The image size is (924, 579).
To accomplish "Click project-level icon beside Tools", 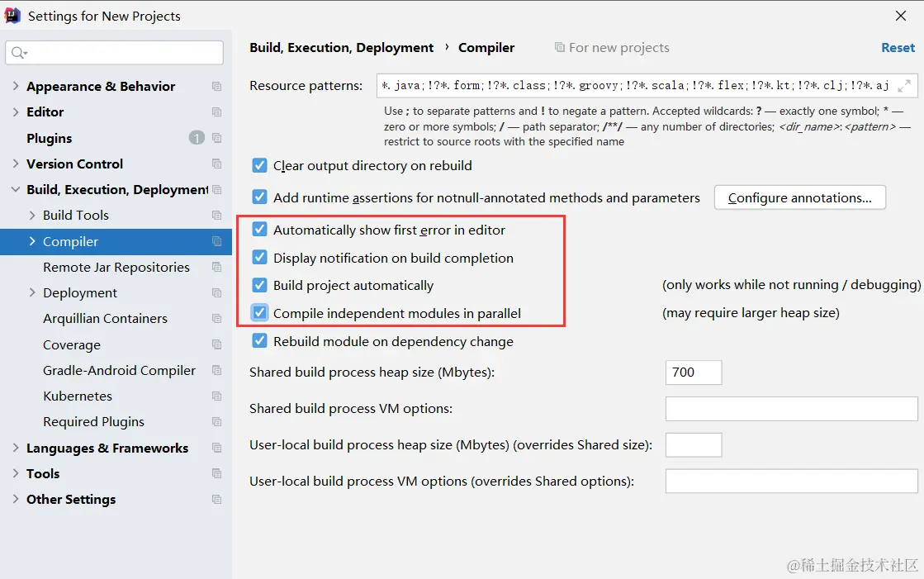I will [216, 473].
